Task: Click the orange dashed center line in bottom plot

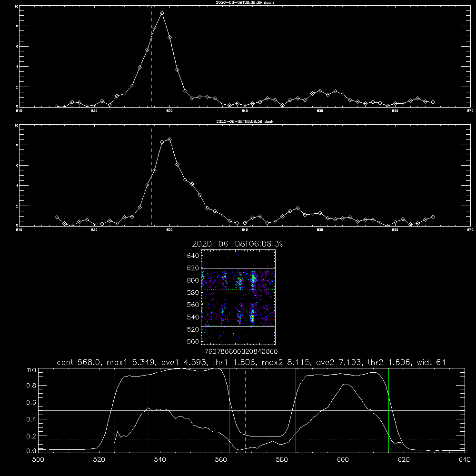Action: click(x=245, y=410)
